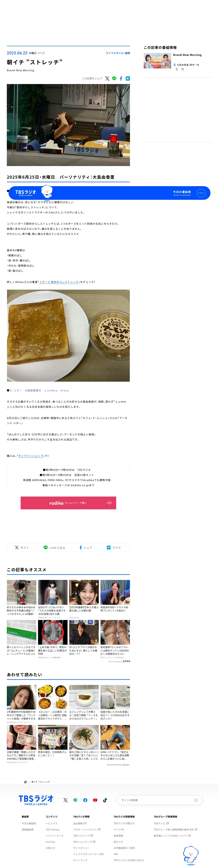This screenshot has height=868, width=219.
Task: Click the YouTube icon in the footer
Action: click(95, 800)
